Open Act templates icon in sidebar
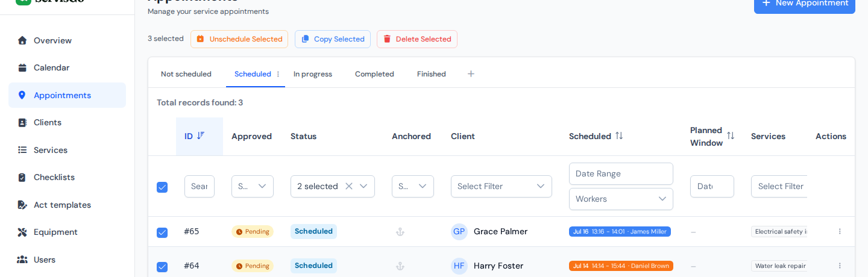 click(22, 205)
